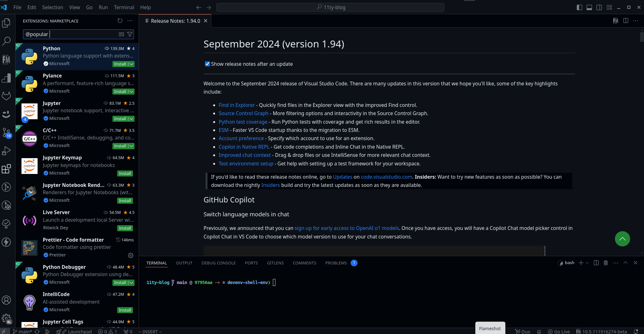This screenshot has height=334, width=644.
Task: Click the remote window indicator in status bar
Action: (4, 331)
